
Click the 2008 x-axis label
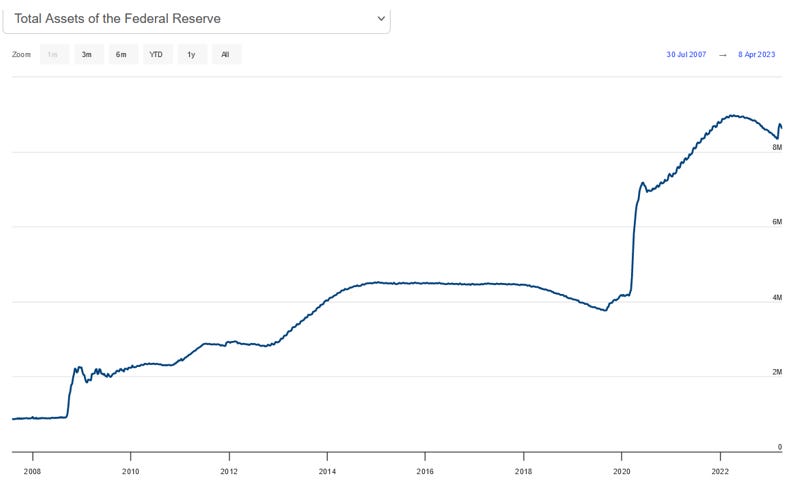click(x=32, y=471)
